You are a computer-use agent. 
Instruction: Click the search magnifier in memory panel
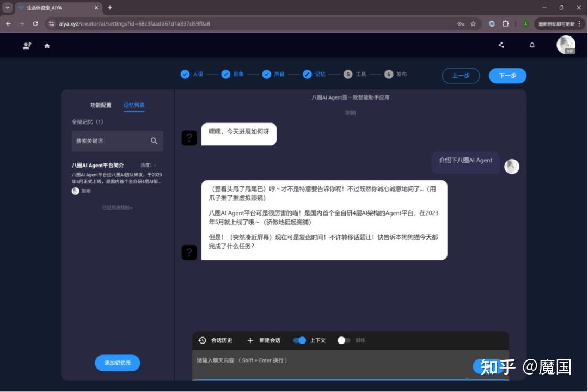click(154, 140)
